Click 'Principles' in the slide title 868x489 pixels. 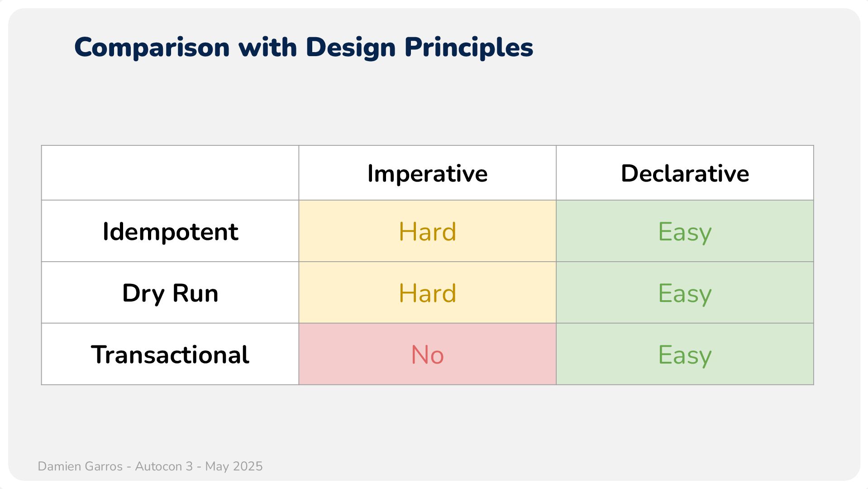(x=469, y=48)
